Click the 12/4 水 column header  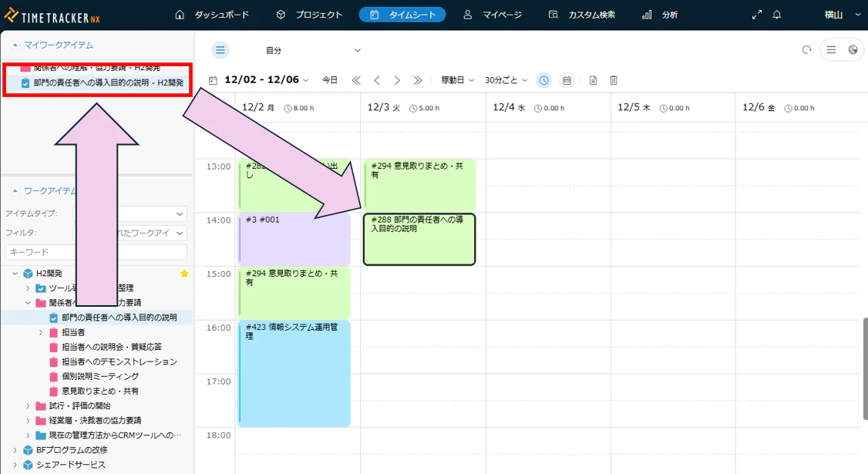point(548,107)
